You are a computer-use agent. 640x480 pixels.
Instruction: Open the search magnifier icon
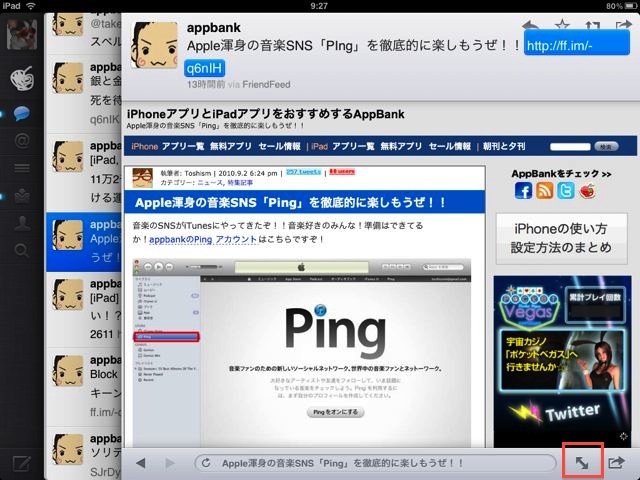[22, 250]
